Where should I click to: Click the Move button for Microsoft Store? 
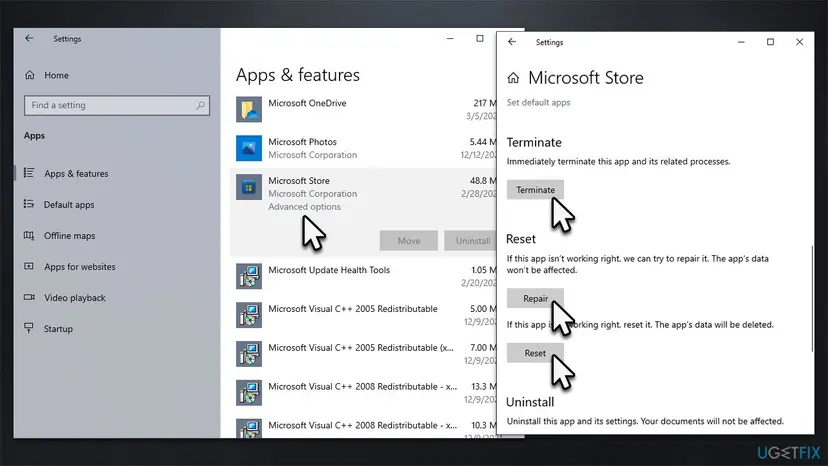pos(409,240)
